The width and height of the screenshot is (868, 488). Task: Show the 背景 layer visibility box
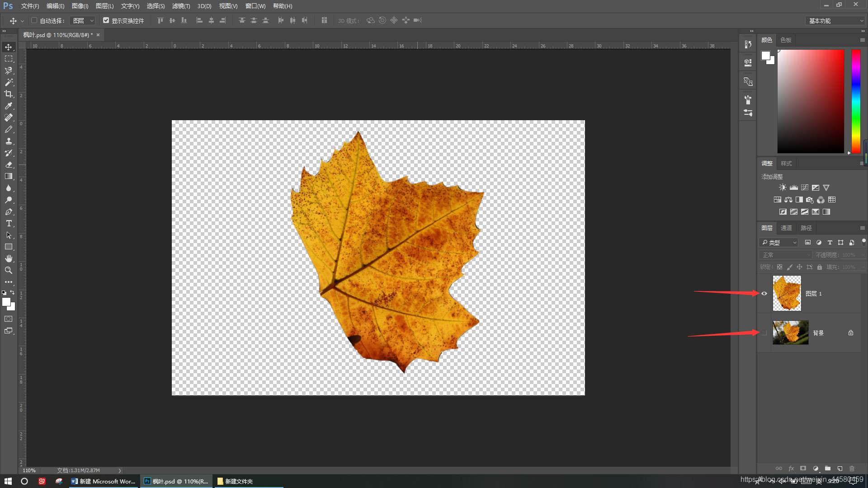[x=764, y=333]
